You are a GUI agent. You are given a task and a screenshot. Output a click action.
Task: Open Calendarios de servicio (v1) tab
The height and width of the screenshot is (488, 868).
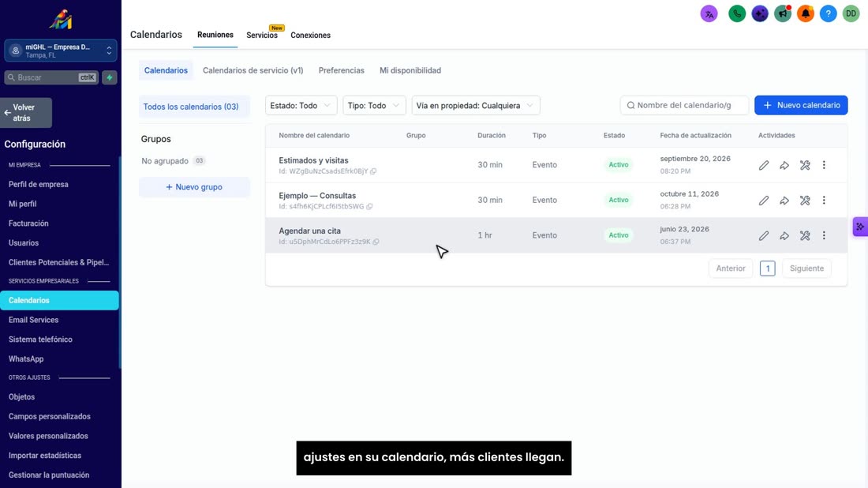point(253,70)
